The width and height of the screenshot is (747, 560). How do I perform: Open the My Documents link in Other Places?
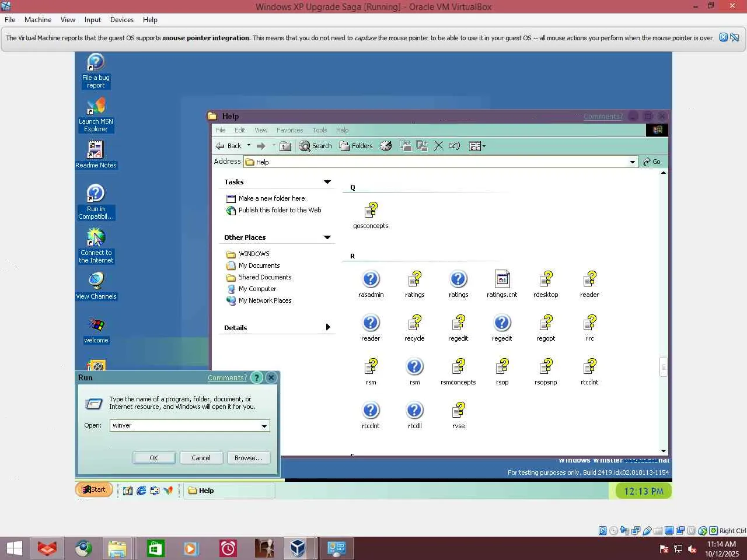259,265
